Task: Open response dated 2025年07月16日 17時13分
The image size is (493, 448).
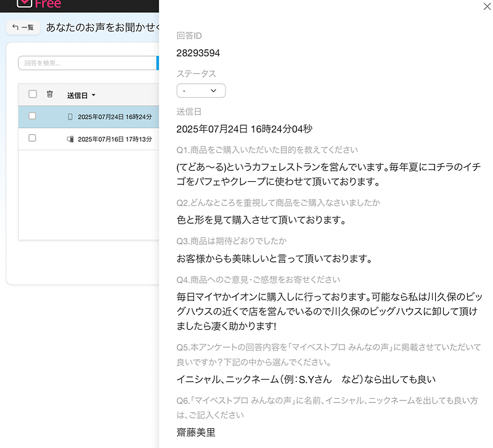Action: (x=115, y=139)
